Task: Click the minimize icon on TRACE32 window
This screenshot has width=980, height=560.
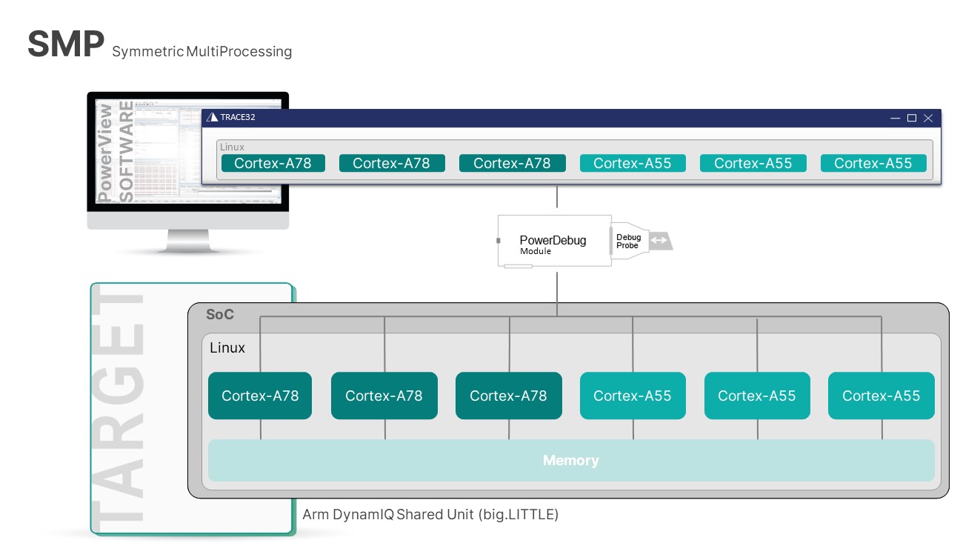Action: click(895, 117)
